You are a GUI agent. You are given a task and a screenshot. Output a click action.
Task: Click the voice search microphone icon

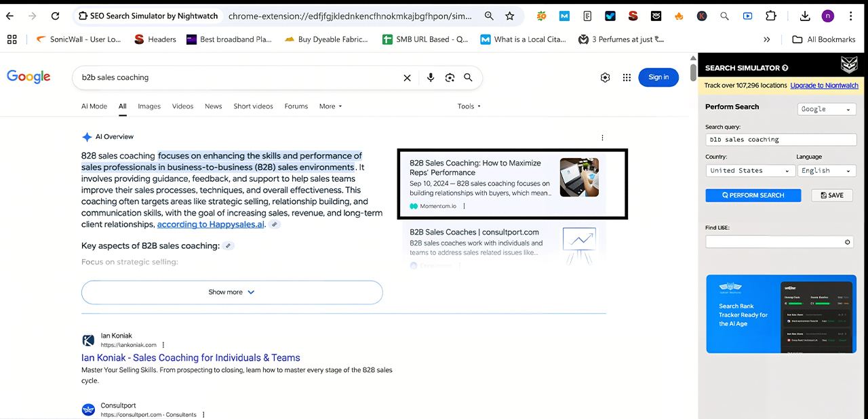tap(430, 78)
